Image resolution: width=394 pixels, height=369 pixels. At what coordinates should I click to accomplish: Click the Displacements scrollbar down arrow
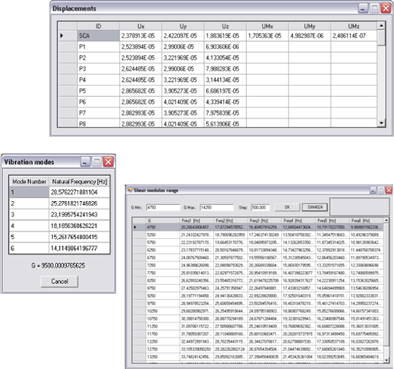tap(381, 123)
